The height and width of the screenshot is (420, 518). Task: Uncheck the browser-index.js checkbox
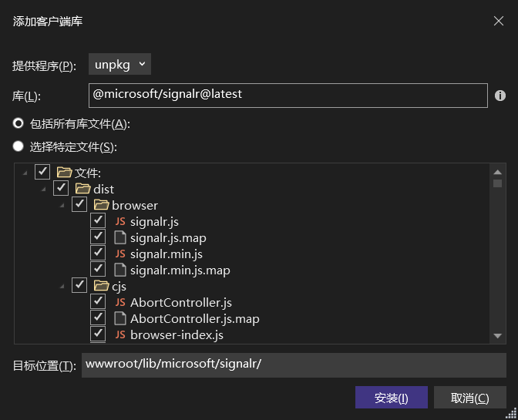(x=98, y=334)
